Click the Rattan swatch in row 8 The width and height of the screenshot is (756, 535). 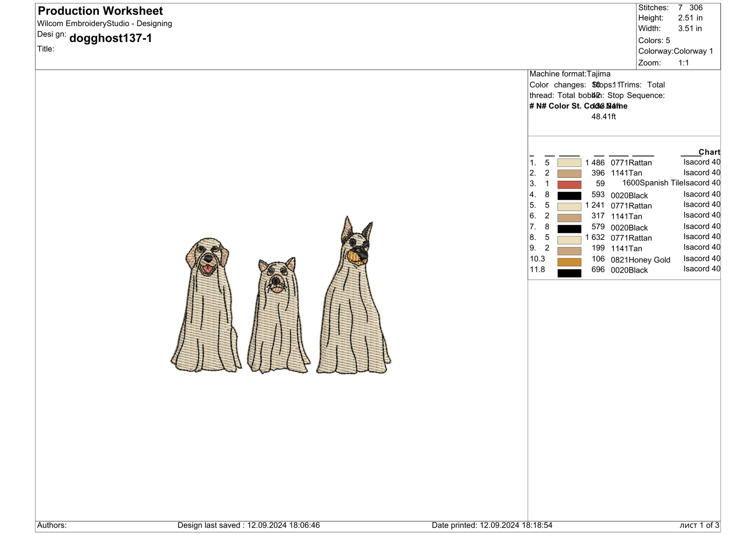tap(569, 240)
